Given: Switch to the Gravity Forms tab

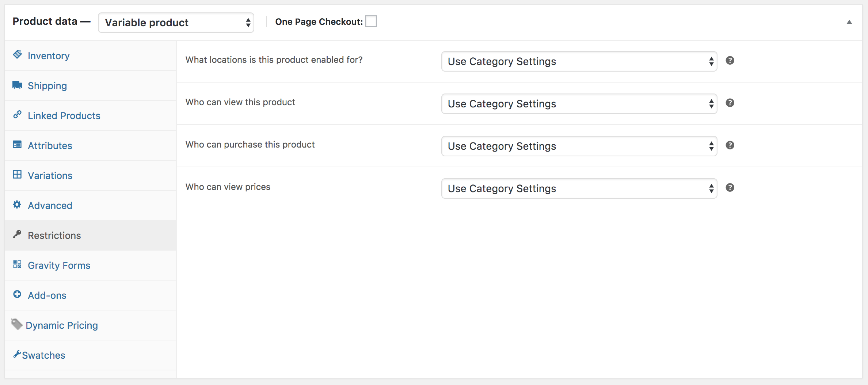Looking at the screenshot, I should click(x=59, y=266).
